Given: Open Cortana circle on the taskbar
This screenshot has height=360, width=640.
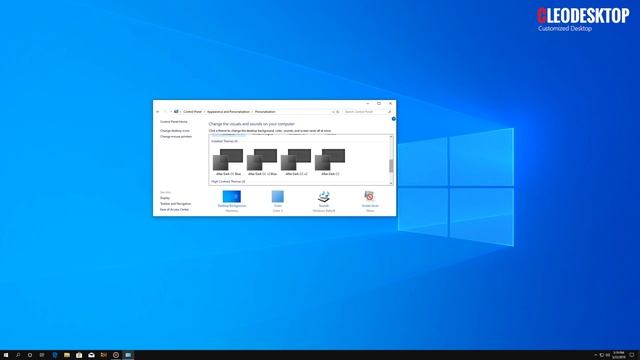Looking at the screenshot, I should pos(30,355).
